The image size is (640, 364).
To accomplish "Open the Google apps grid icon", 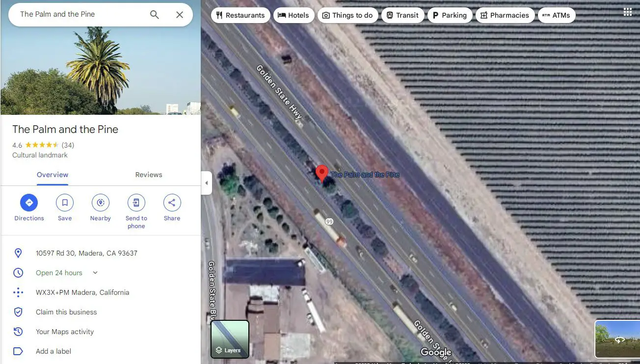I will pos(627,12).
